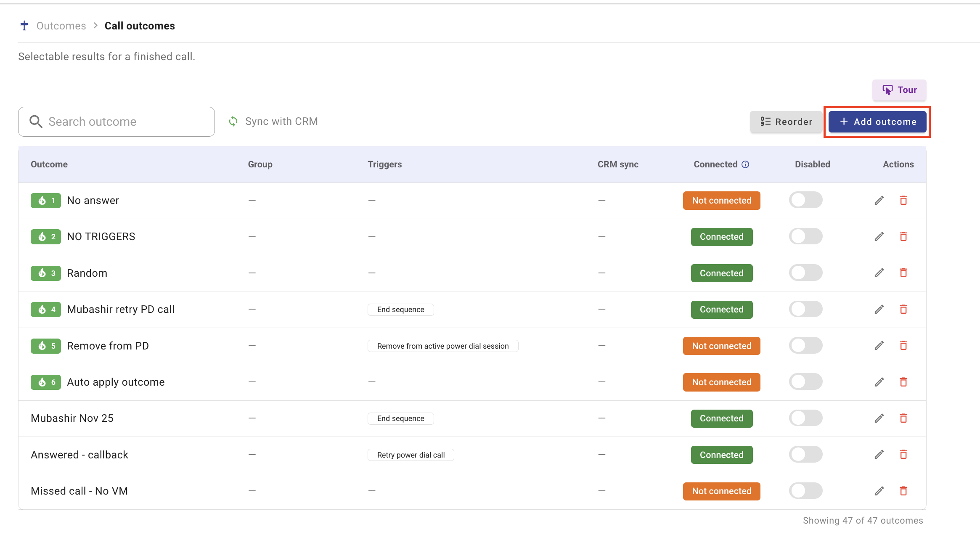The width and height of the screenshot is (980, 540).
Task: Toggle Disabled switch for Mubashir retry PD call
Action: 805,309
